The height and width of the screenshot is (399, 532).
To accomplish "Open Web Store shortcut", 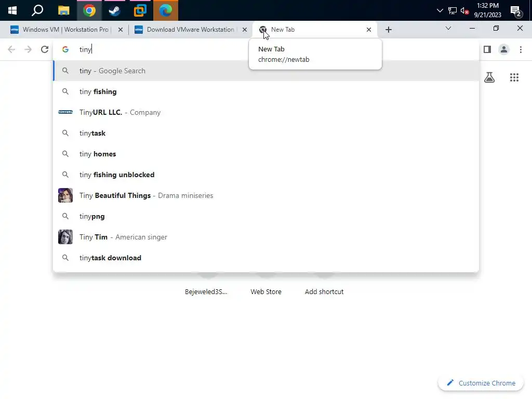I will click(266, 292).
